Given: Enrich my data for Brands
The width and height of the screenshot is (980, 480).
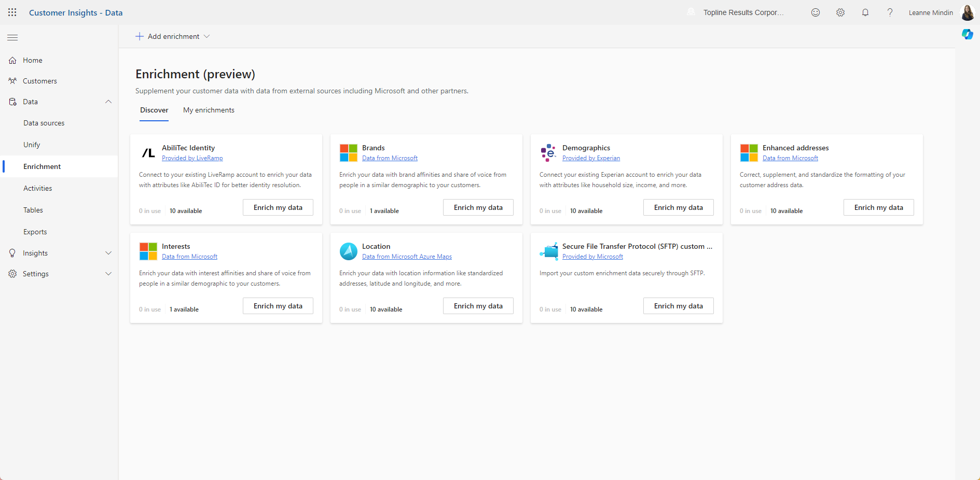Looking at the screenshot, I should (x=478, y=207).
